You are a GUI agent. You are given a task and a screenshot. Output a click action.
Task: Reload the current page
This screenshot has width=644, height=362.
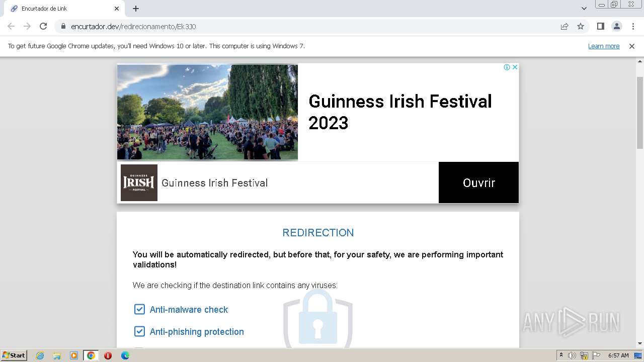43,26
